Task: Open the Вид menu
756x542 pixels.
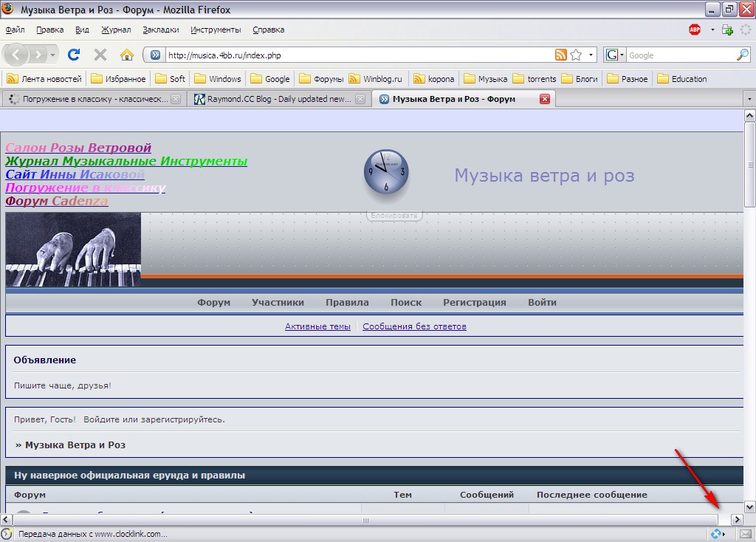Action: 82,30
